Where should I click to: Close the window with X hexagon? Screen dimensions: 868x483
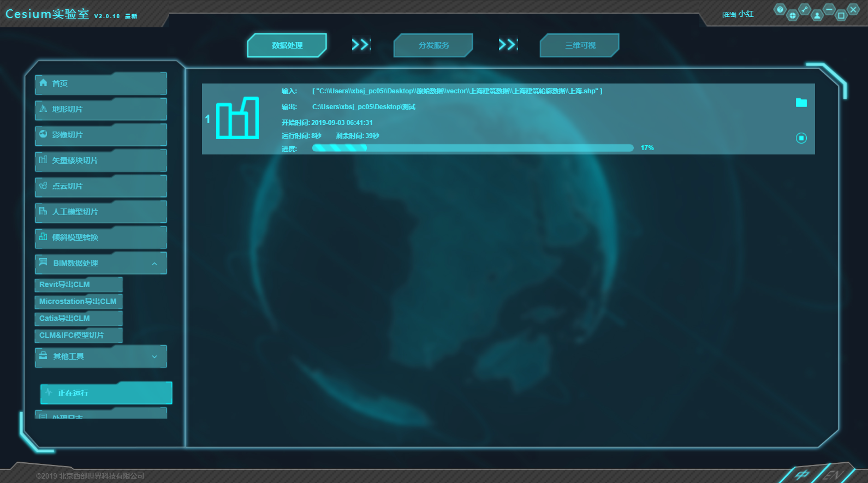click(x=853, y=9)
